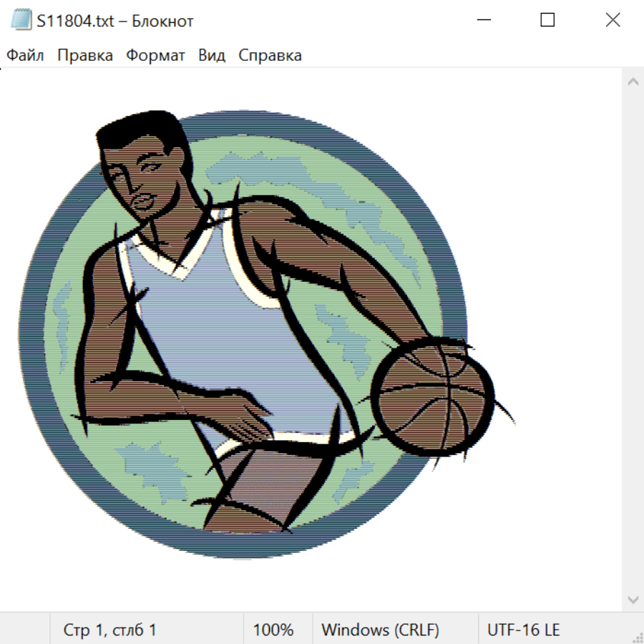Open the Справка menu

270,56
